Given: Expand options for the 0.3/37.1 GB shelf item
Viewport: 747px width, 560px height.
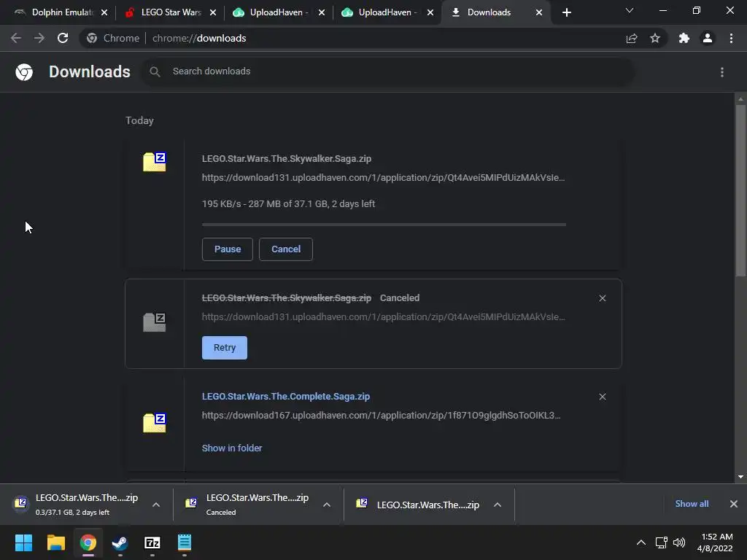Looking at the screenshot, I should [x=156, y=505].
